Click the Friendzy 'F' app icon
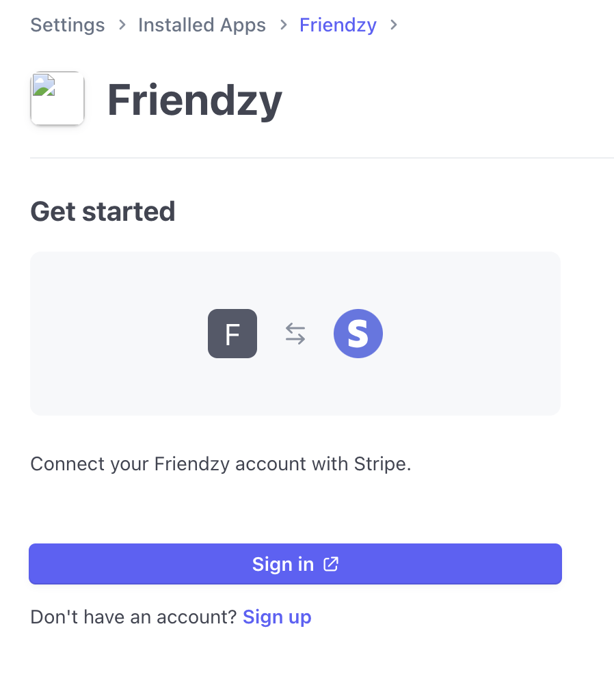This screenshot has width=614, height=700. (232, 334)
